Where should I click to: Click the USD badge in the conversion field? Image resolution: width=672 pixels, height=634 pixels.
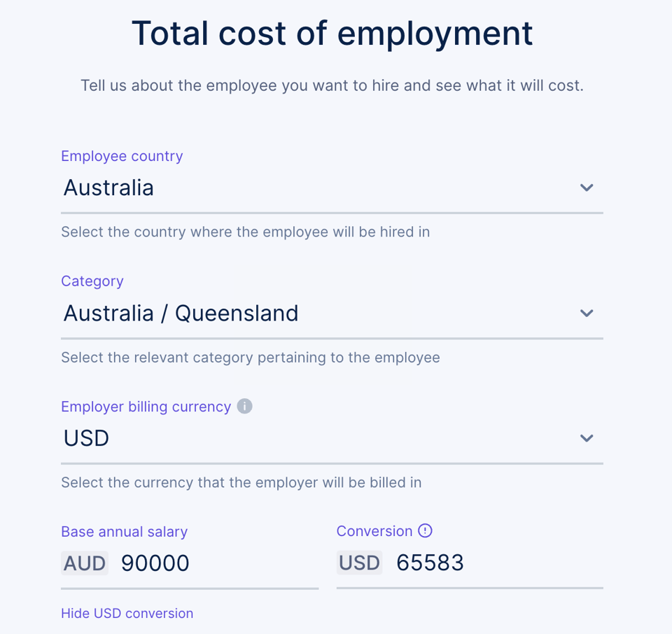click(358, 562)
